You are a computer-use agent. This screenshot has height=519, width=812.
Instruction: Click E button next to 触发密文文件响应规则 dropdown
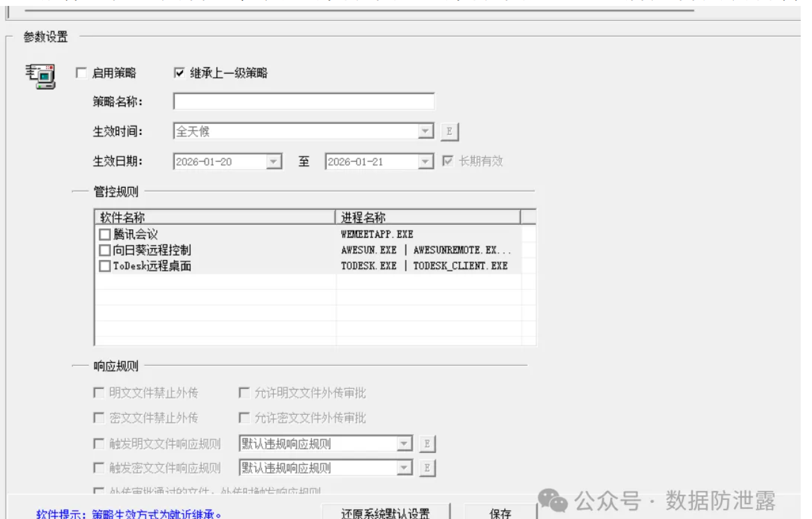(427, 468)
